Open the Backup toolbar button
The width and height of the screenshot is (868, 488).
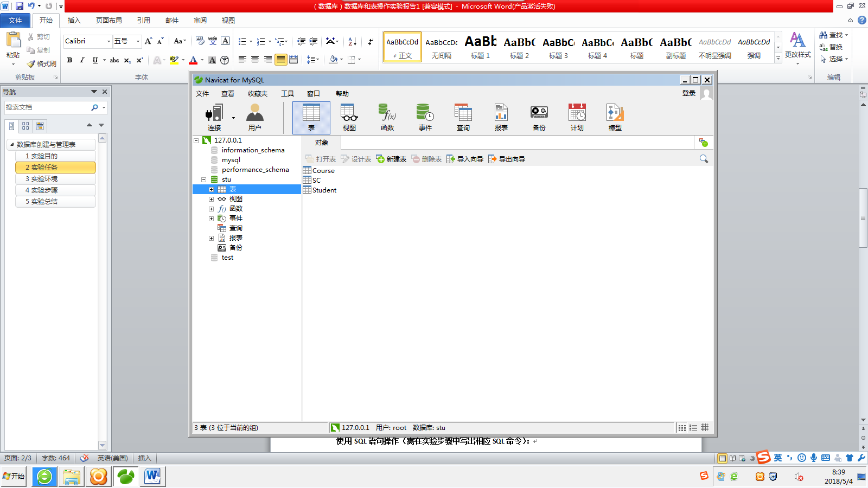(539, 118)
